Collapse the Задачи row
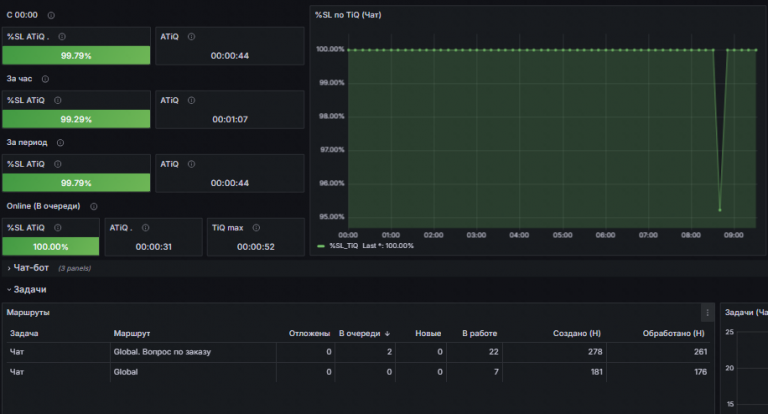The width and height of the screenshot is (768, 414). (x=27, y=290)
